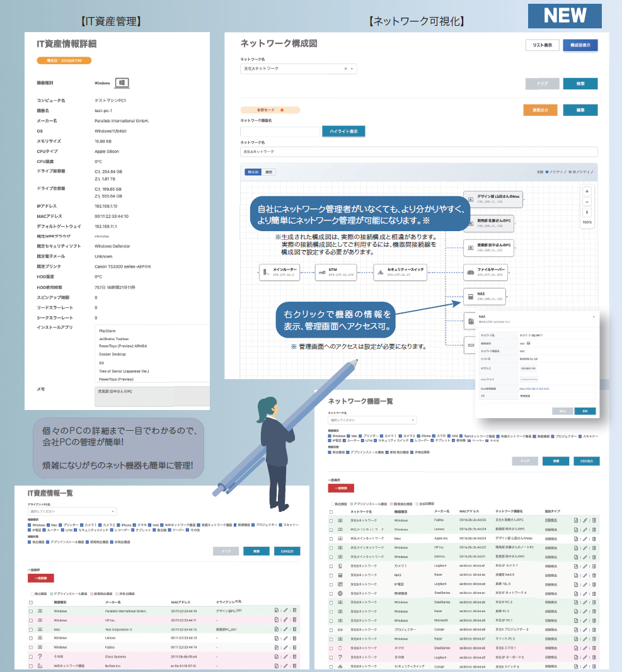622x672 pixels.
Task: Switch to 構成図表示 view
Action: [x=580, y=45]
